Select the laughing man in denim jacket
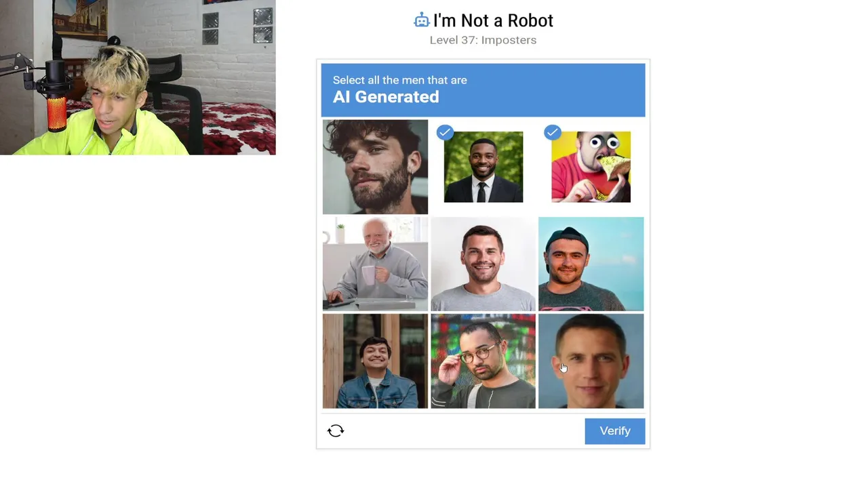868x488 pixels. coord(375,361)
